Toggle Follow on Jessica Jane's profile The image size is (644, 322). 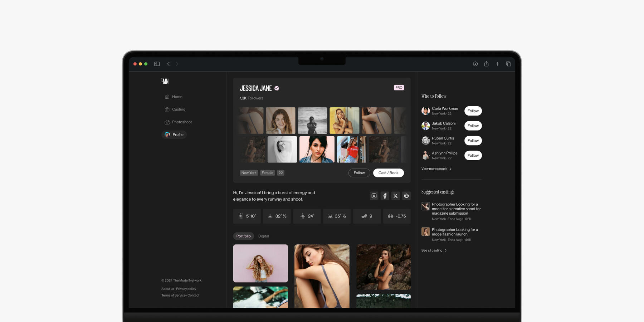tap(359, 173)
